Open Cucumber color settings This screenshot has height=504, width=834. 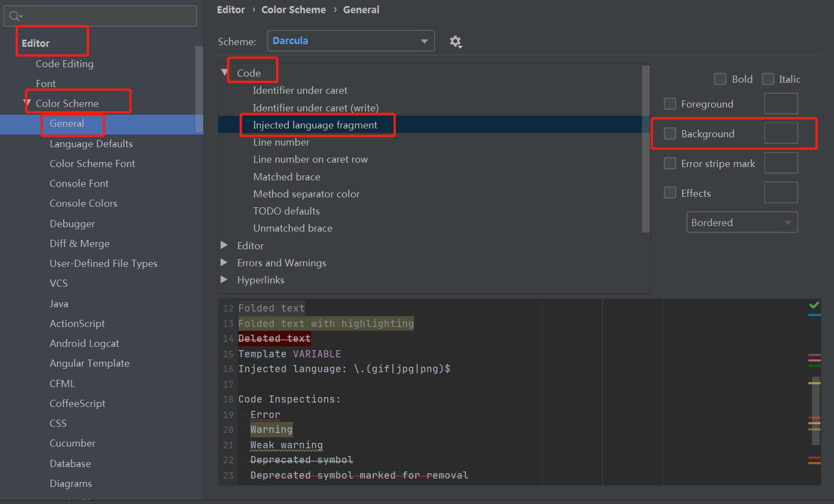click(72, 443)
